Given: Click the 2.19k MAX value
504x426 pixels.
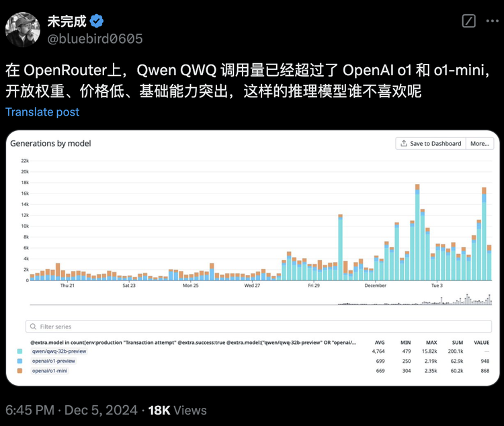Looking at the screenshot, I should pos(431,361).
